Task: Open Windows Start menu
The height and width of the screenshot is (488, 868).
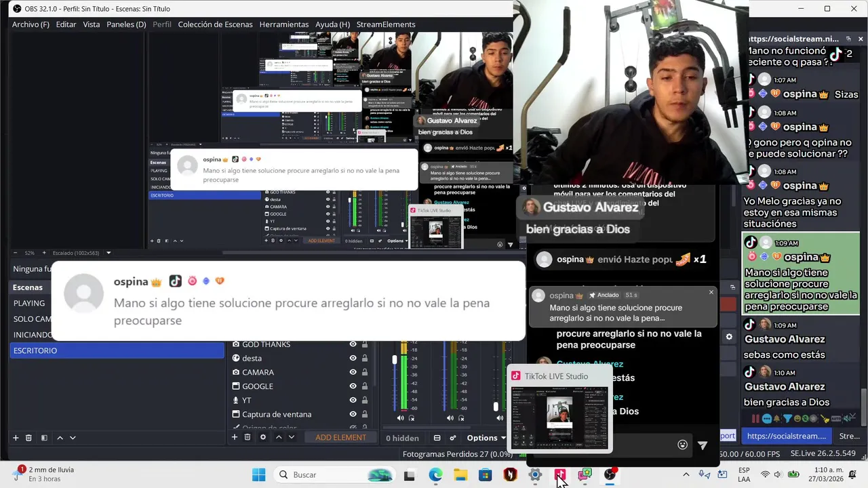Action: tap(258, 474)
